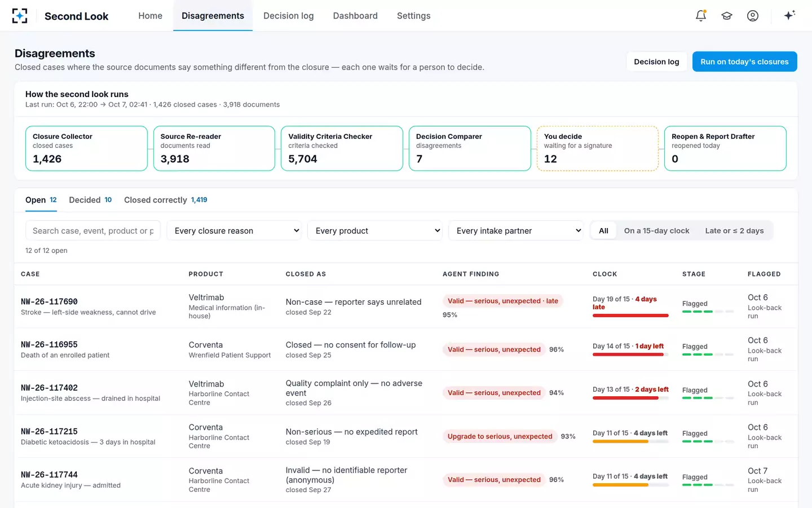Select the All clock filter
This screenshot has height=508, width=812.
pyautogui.click(x=603, y=230)
